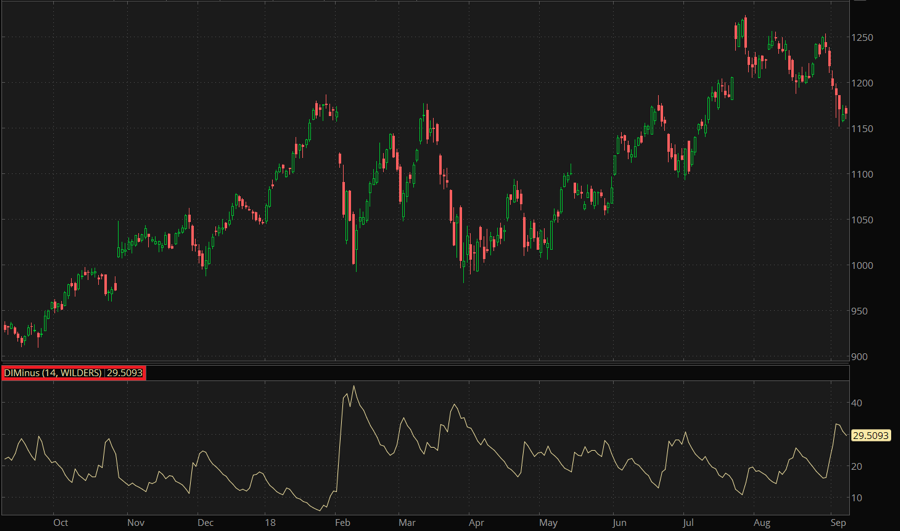
Task: Select the 10 level on DIMinus axis
Action: (858, 498)
